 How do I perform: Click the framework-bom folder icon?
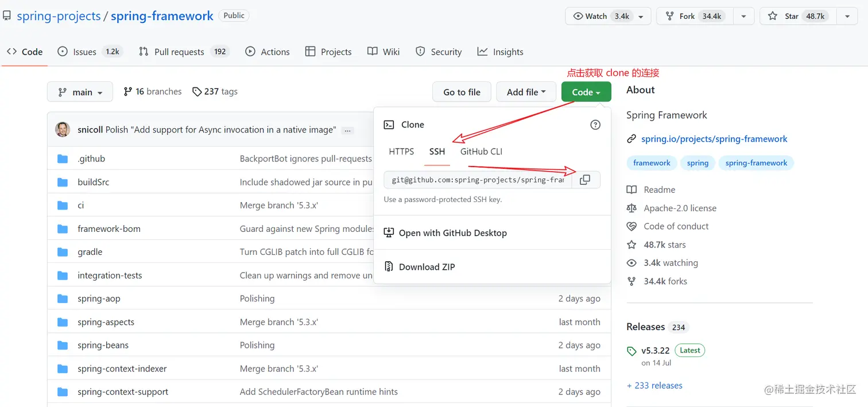click(63, 228)
